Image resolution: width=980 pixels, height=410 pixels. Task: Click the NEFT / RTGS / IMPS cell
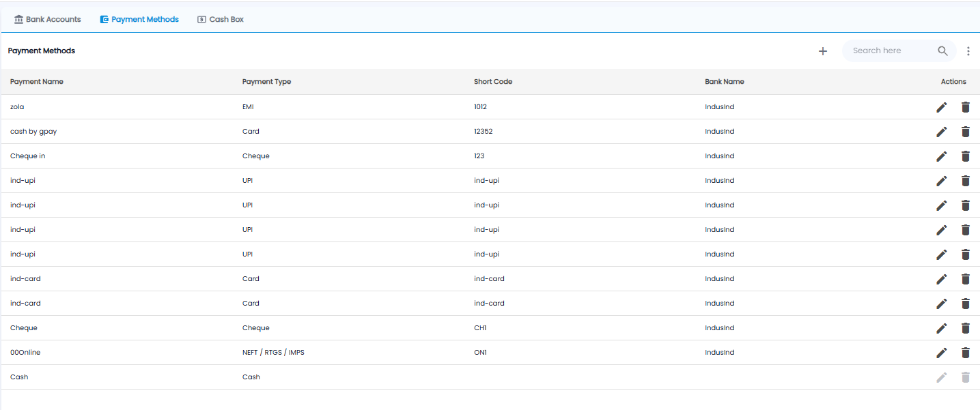[x=273, y=353]
